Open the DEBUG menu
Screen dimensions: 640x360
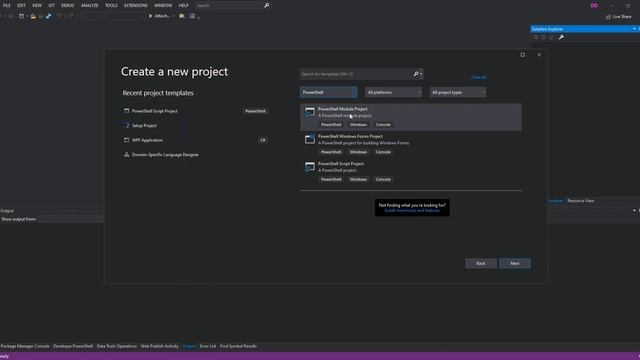(67, 5)
